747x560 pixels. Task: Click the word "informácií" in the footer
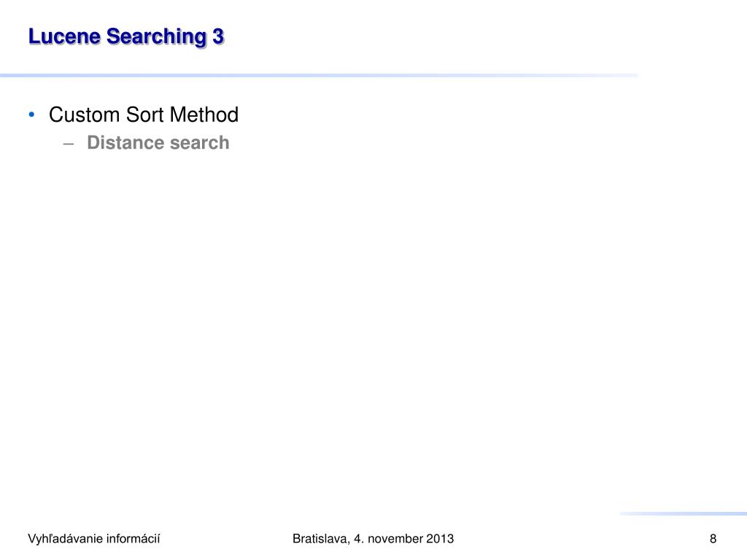pyautogui.click(x=133, y=539)
